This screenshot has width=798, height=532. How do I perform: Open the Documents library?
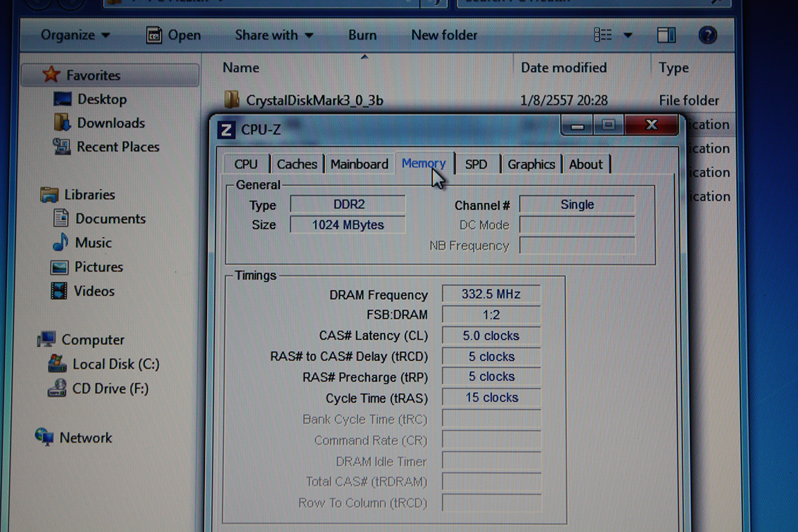coord(110,219)
